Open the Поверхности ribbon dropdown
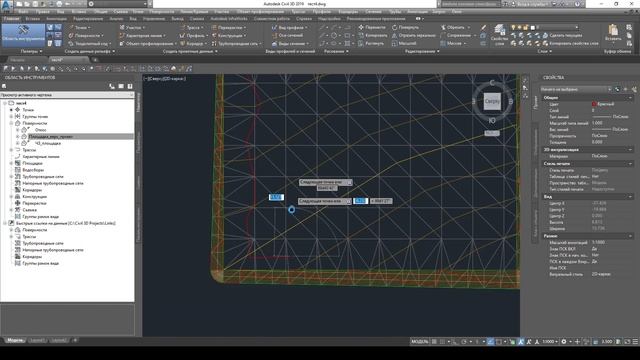Screen dimensions: 640x360 tap(86, 36)
